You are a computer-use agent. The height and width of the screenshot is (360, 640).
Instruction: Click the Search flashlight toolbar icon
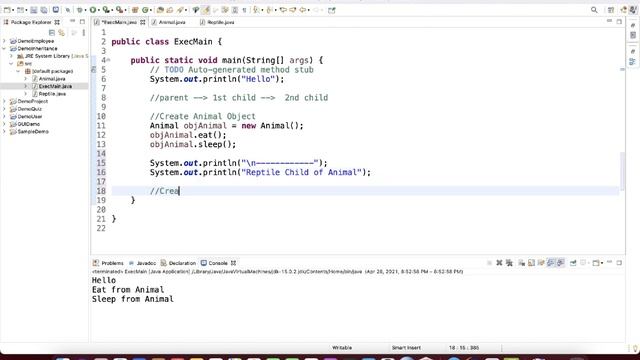pos(180,10)
